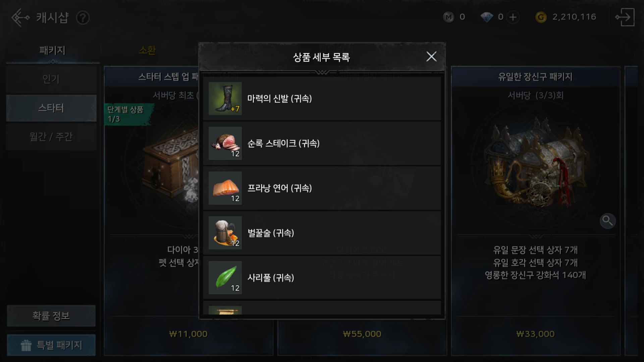The height and width of the screenshot is (362, 644).
Task: Open the 특별 패키지 button
Action: pos(51,345)
